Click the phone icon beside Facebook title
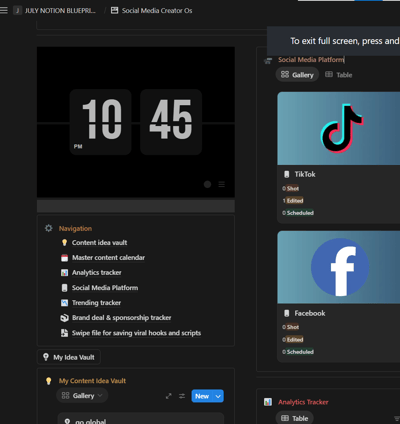 287,313
